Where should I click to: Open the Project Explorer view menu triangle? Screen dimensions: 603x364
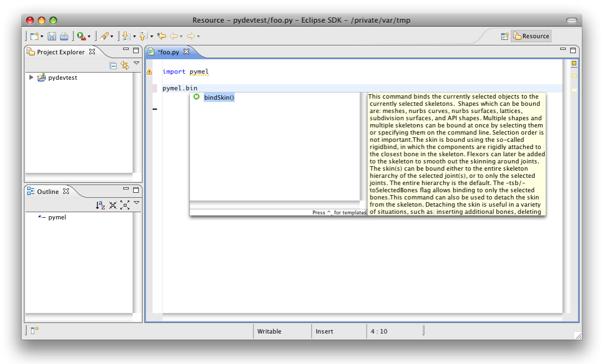136,64
